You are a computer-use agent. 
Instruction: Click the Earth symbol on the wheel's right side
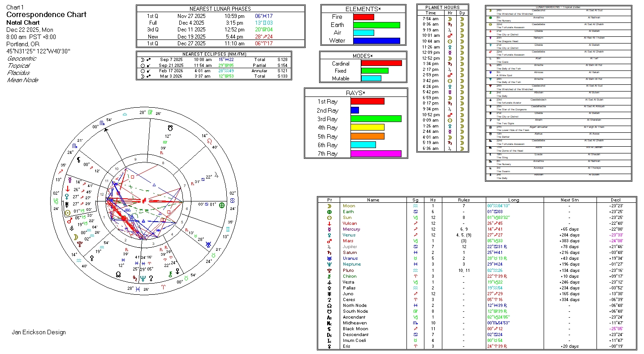(221, 205)
